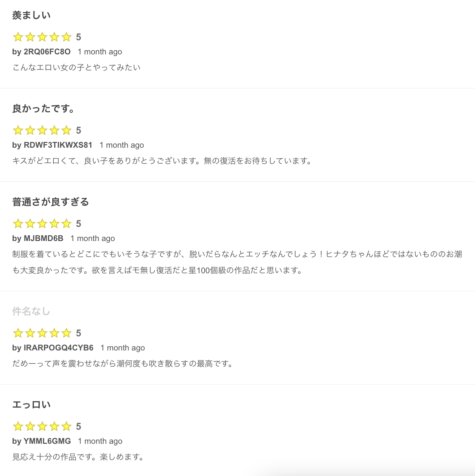Click the review title 普通さが良すぎる
475x476 pixels.
(x=51, y=202)
